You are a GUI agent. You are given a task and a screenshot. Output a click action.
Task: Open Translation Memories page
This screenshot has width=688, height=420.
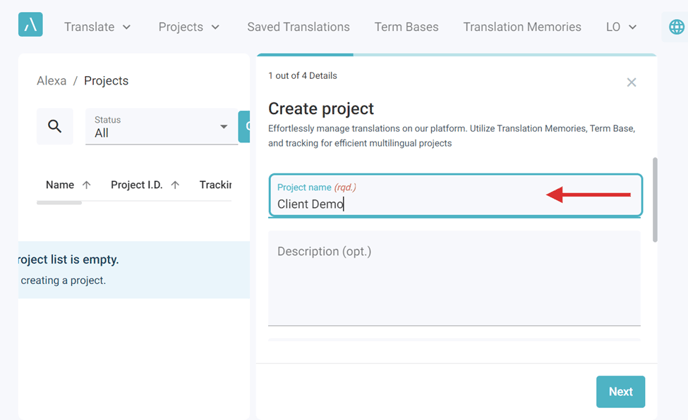click(522, 27)
